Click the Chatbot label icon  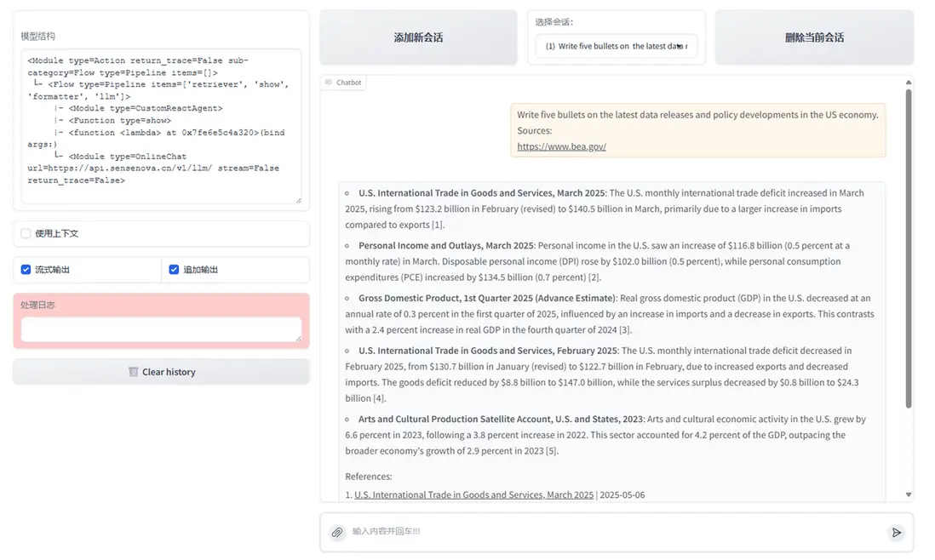(329, 83)
